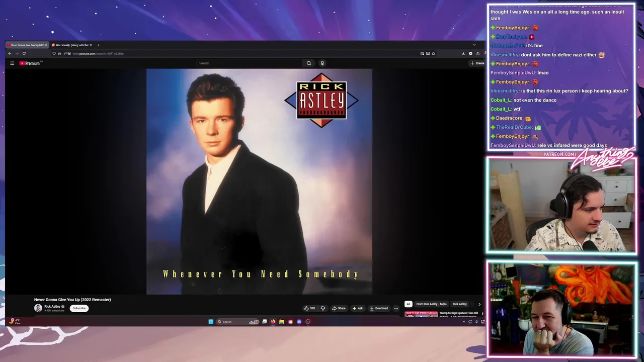
Task: Go back with the browser back arrow
Action: point(10,53)
